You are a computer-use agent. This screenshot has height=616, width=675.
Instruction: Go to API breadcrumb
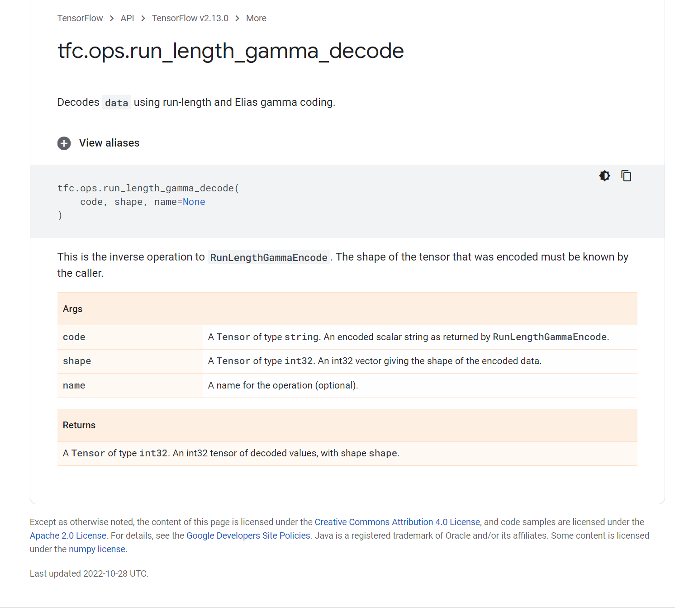127,18
